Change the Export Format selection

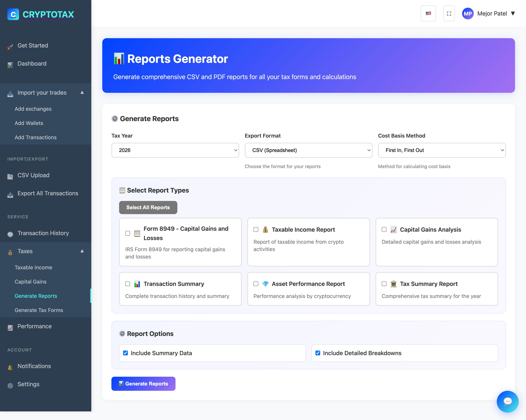pyautogui.click(x=308, y=150)
